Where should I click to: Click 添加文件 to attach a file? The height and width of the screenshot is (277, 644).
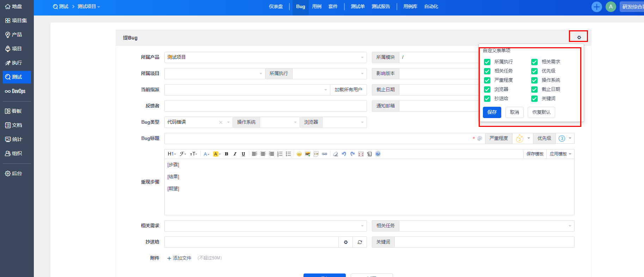click(x=179, y=258)
